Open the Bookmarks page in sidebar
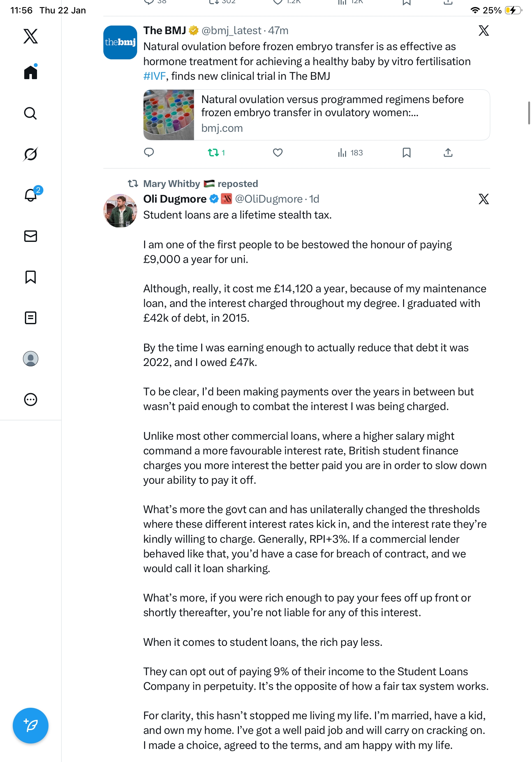The height and width of the screenshot is (762, 532). pyautogui.click(x=31, y=277)
